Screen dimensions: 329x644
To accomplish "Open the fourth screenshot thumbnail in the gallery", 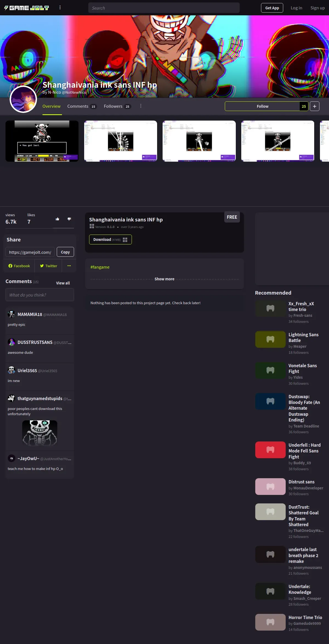I will [278, 141].
